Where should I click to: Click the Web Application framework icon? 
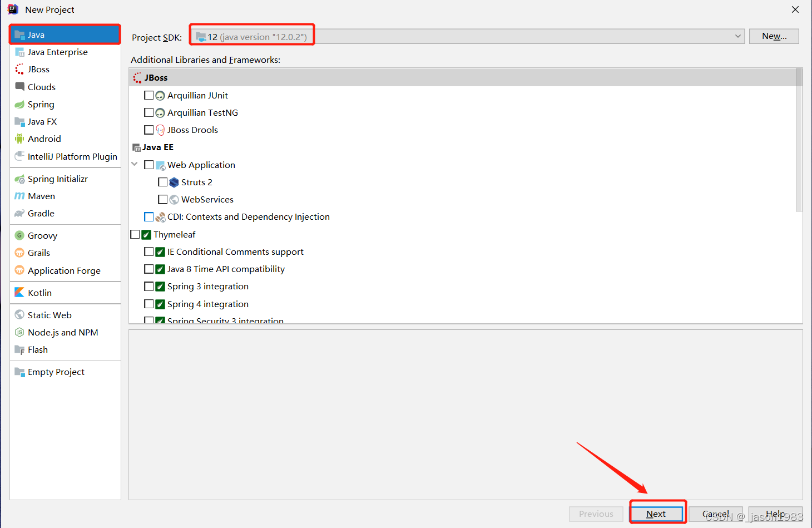[160, 165]
